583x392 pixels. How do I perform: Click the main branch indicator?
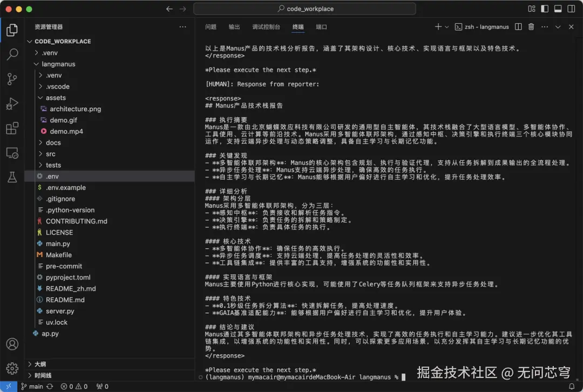(x=35, y=386)
